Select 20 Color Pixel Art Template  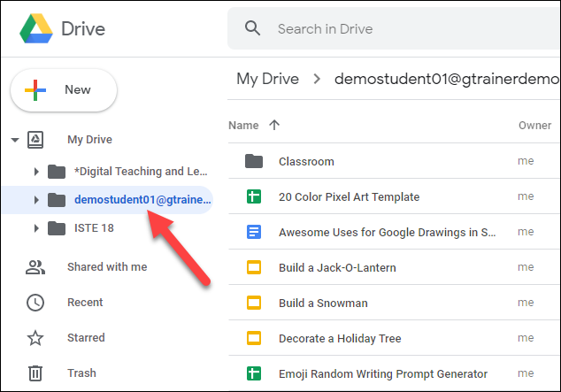pos(349,196)
